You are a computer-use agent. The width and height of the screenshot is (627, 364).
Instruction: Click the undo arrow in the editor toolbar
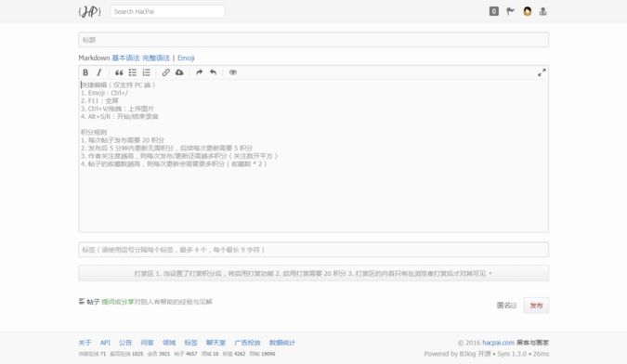[213, 72]
